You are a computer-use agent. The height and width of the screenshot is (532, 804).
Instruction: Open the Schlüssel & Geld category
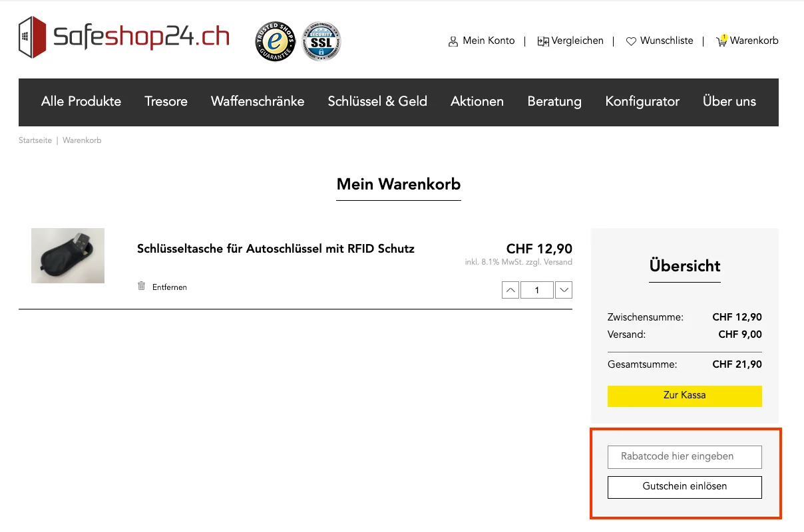tap(377, 102)
